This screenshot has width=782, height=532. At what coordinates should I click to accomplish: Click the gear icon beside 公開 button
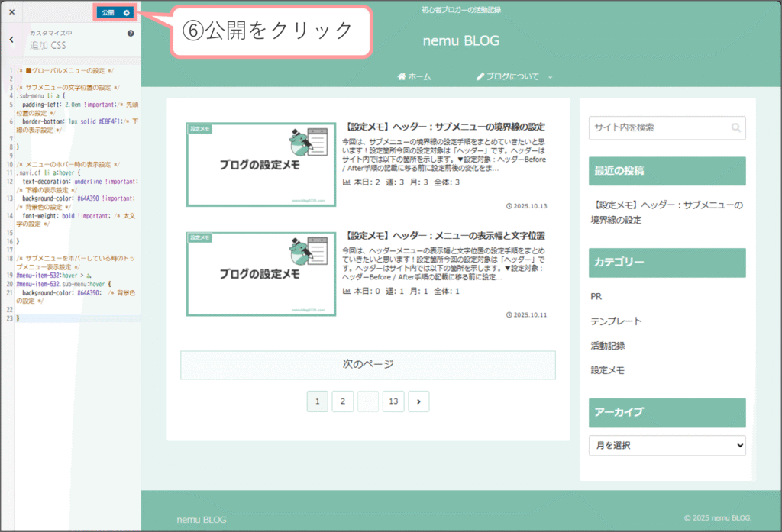(x=127, y=12)
